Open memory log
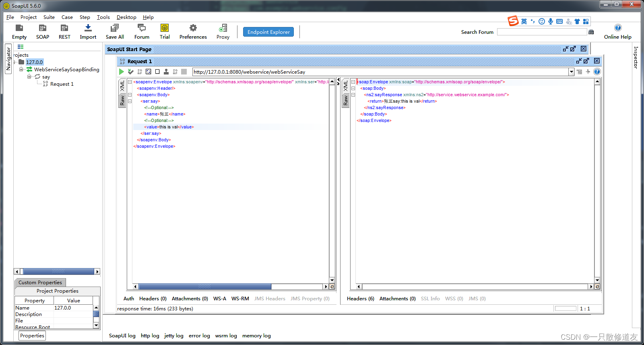Viewport: 644px width, 345px height. coord(256,336)
